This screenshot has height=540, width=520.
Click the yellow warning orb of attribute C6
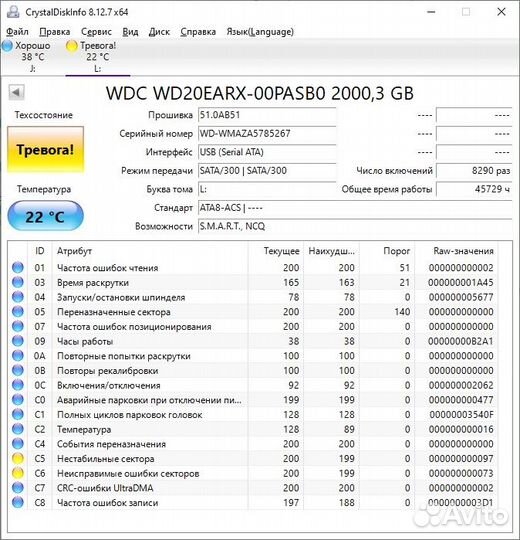(x=18, y=473)
